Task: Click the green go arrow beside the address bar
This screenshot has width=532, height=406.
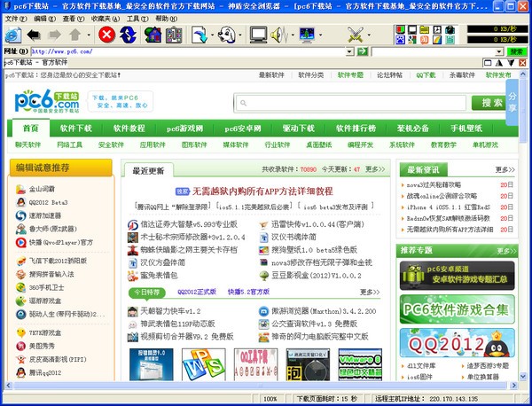Action: (x=363, y=51)
